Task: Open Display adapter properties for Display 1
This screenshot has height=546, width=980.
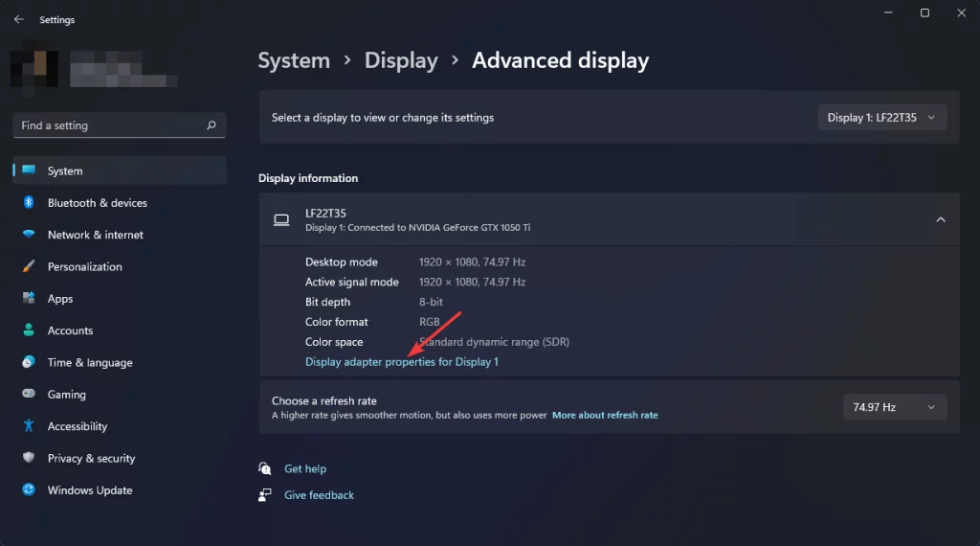Action: click(402, 361)
